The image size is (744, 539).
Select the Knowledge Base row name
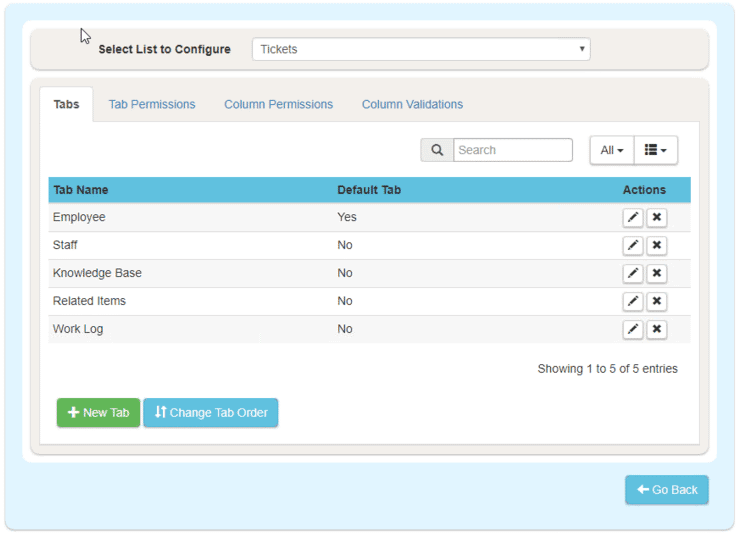97,273
